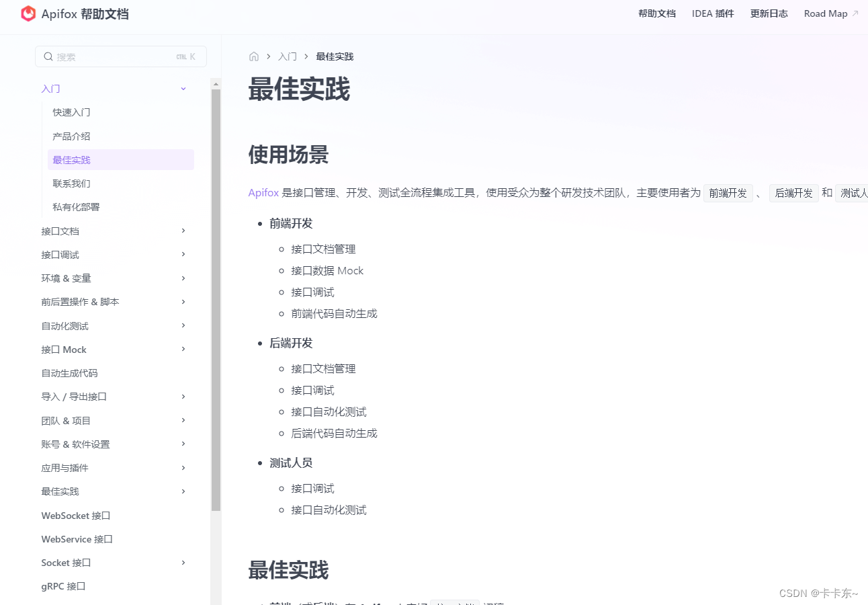Click the sidebar vertical scrollbar
The image size is (868, 605).
[216, 300]
